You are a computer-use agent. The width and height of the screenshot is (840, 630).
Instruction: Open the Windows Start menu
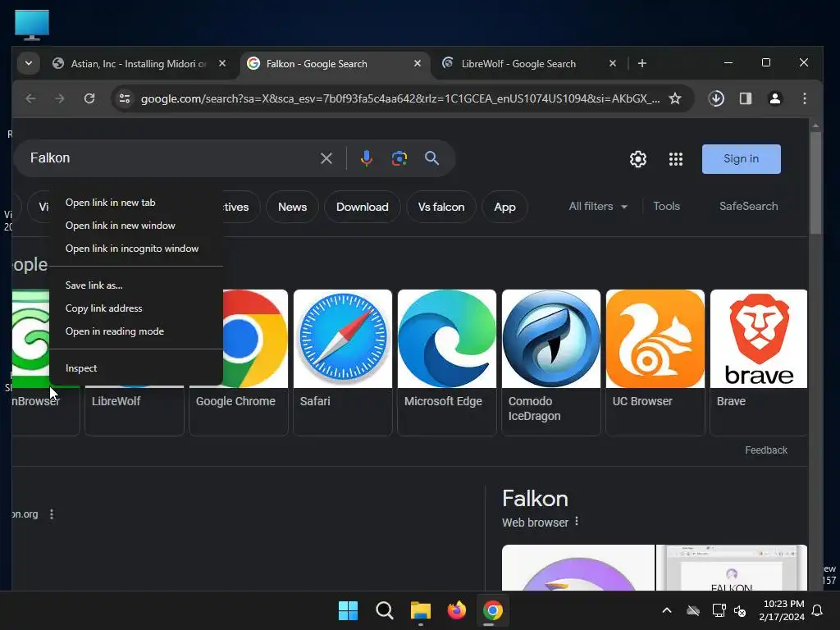click(348, 610)
